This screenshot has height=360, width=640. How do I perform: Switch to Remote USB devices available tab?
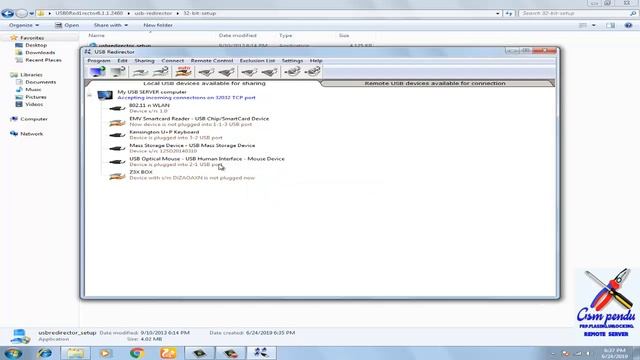(435, 83)
